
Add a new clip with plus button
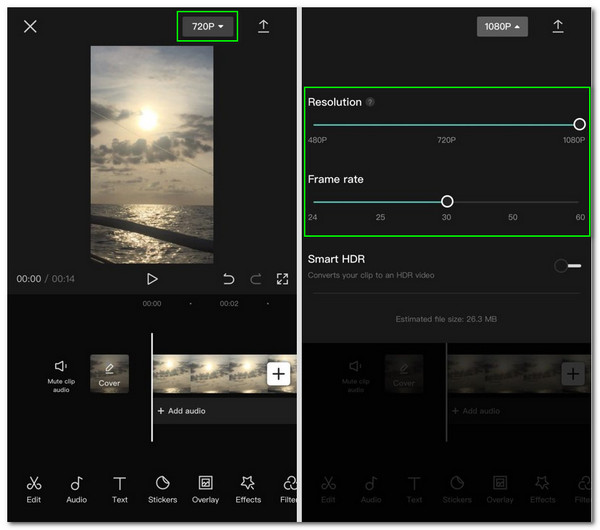click(278, 374)
